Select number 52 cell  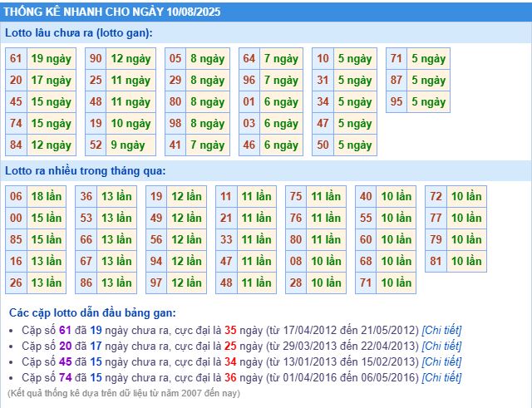point(96,145)
